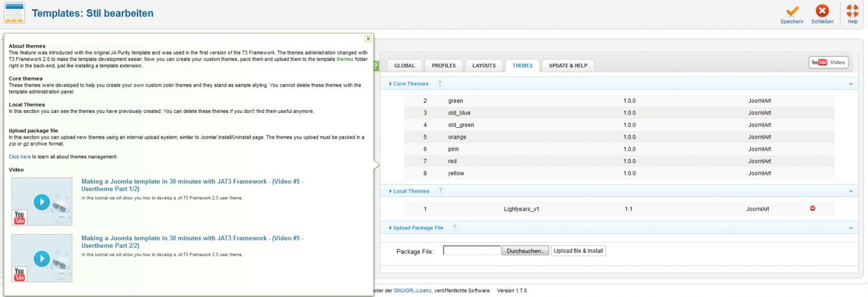
Task: Switch to the LAYOUTS tab
Action: tap(484, 66)
